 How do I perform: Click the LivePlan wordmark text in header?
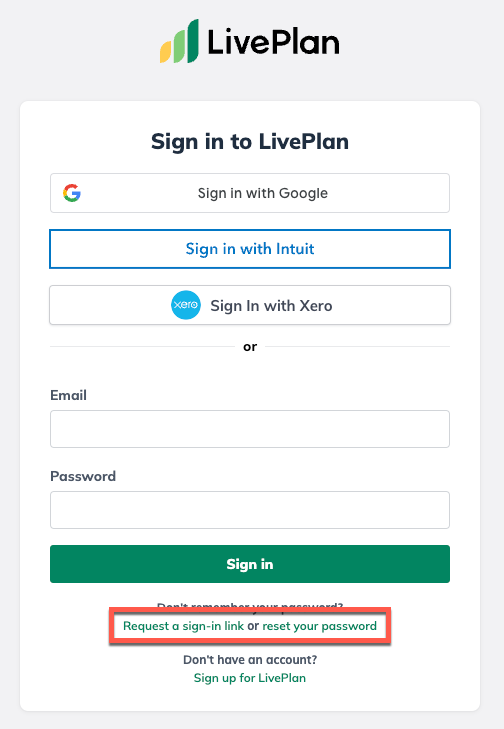(273, 42)
